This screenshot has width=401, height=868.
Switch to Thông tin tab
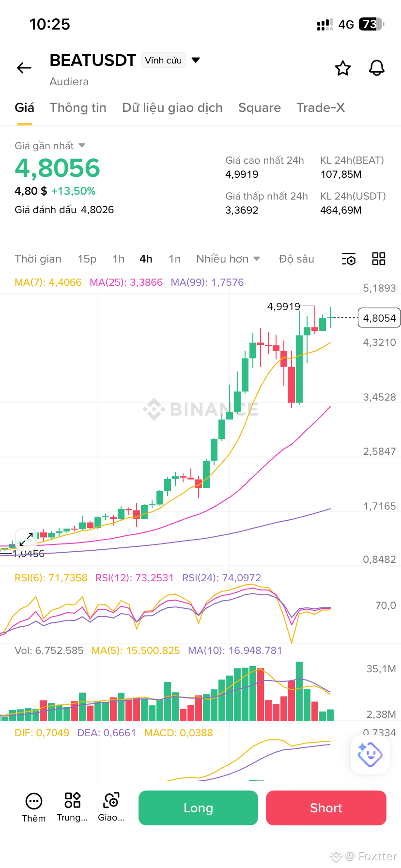pos(78,108)
